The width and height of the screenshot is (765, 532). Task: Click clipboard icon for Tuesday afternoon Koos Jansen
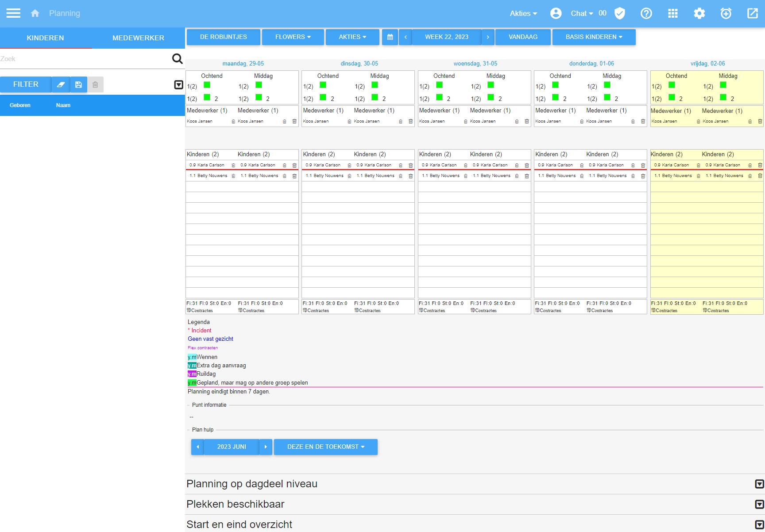tap(401, 121)
